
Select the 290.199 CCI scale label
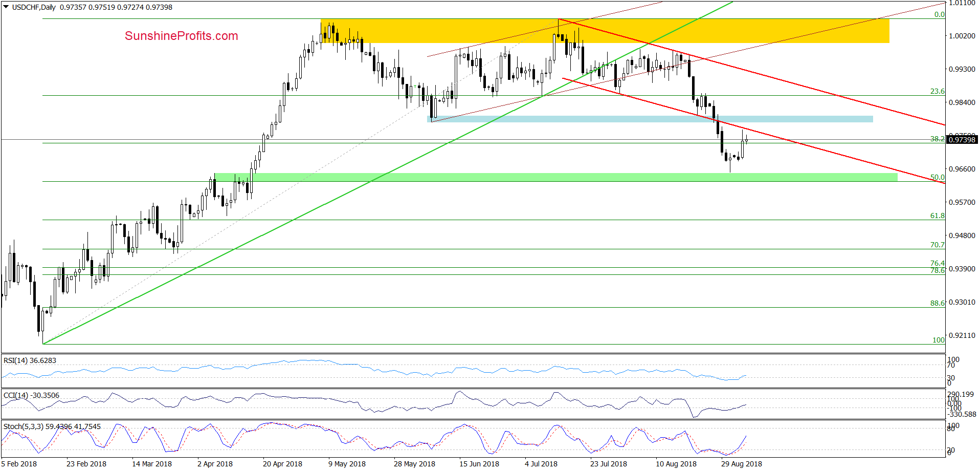point(961,395)
